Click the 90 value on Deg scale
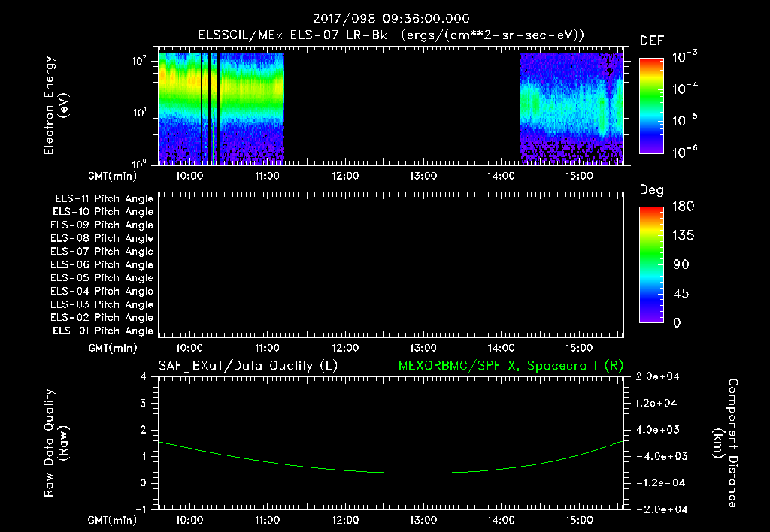 [x=681, y=264]
